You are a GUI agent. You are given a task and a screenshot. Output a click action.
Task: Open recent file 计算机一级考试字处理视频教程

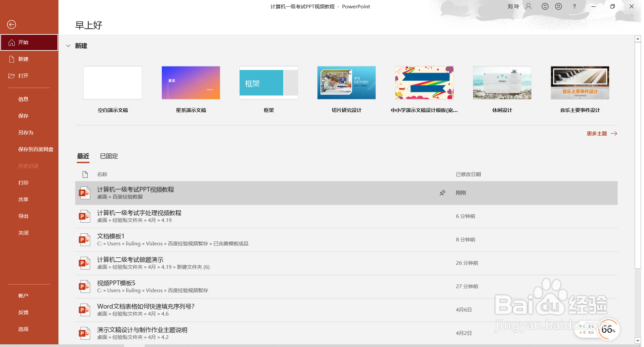(346, 216)
